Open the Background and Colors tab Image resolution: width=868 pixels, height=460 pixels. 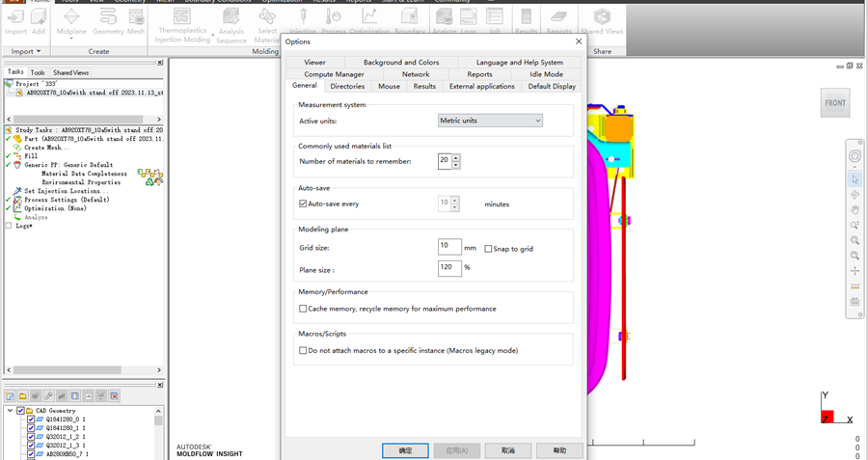pos(401,63)
